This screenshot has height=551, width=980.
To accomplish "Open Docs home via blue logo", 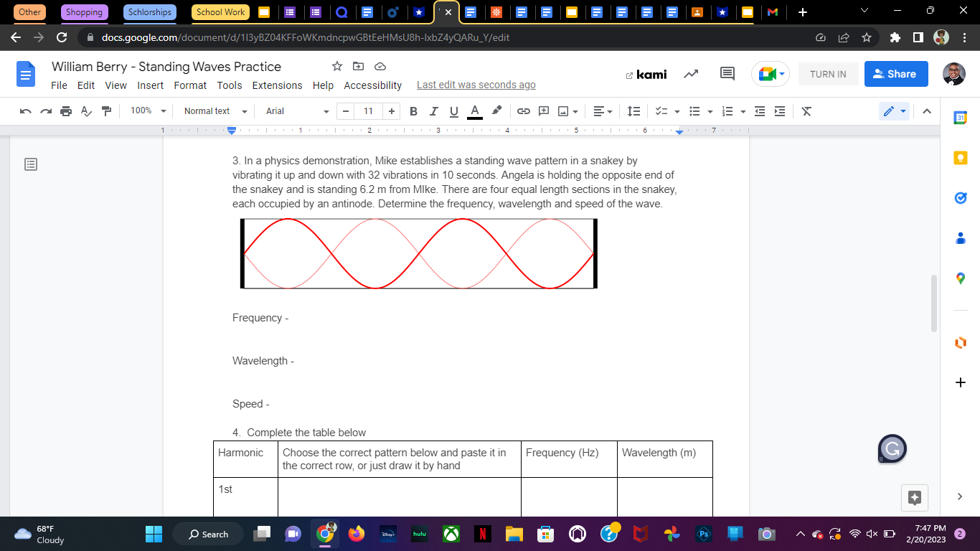I will tap(27, 74).
